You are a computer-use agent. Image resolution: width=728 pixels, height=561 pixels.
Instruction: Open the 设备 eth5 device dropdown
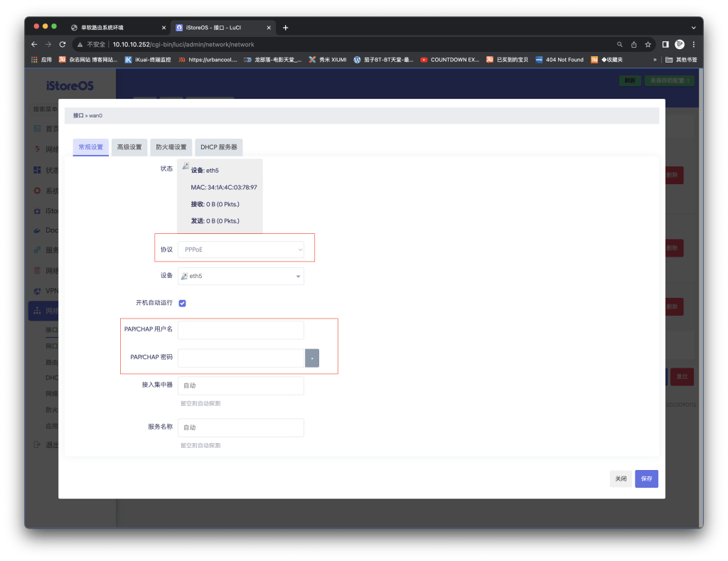pos(241,276)
